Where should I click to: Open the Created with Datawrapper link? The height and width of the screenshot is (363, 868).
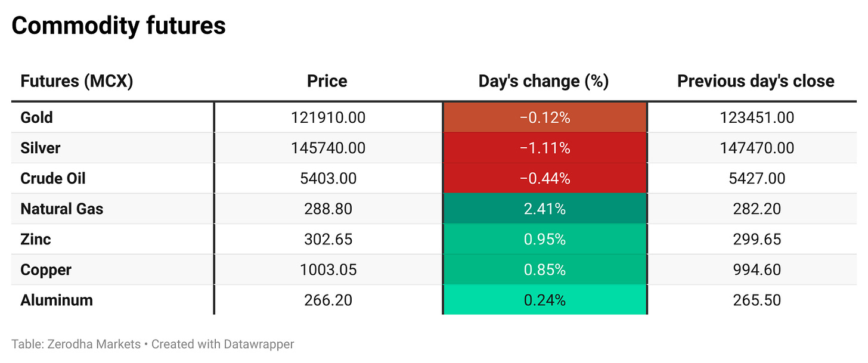point(223,344)
